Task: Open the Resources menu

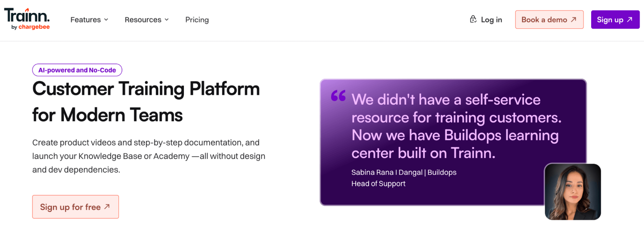Action: (147, 20)
